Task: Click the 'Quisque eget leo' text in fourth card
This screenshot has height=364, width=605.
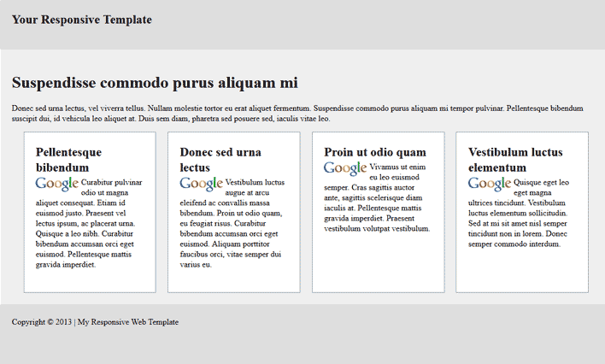Action: coord(542,183)
